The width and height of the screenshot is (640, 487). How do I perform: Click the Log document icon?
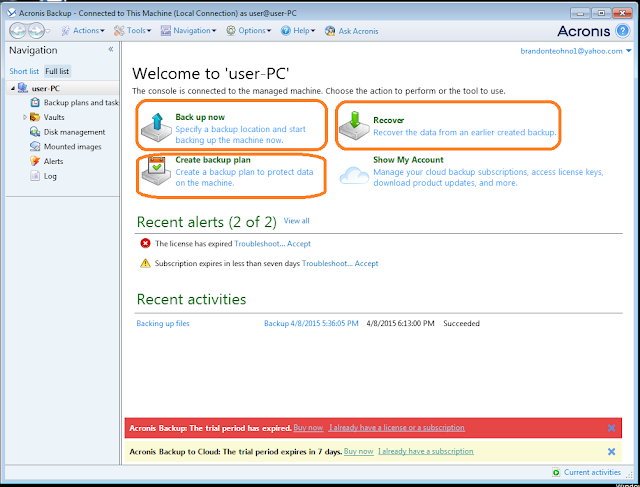(x=35, y=176)
